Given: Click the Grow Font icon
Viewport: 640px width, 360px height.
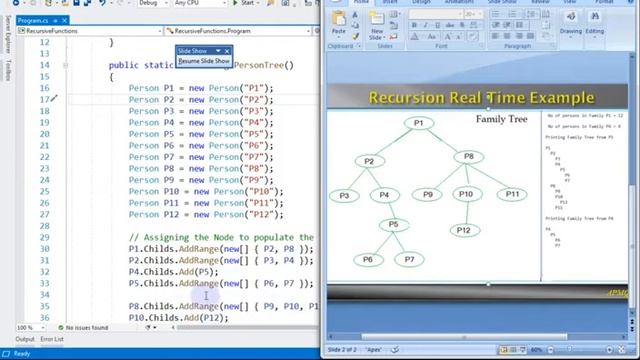Looking at the screenshot, I should [448, 37].
